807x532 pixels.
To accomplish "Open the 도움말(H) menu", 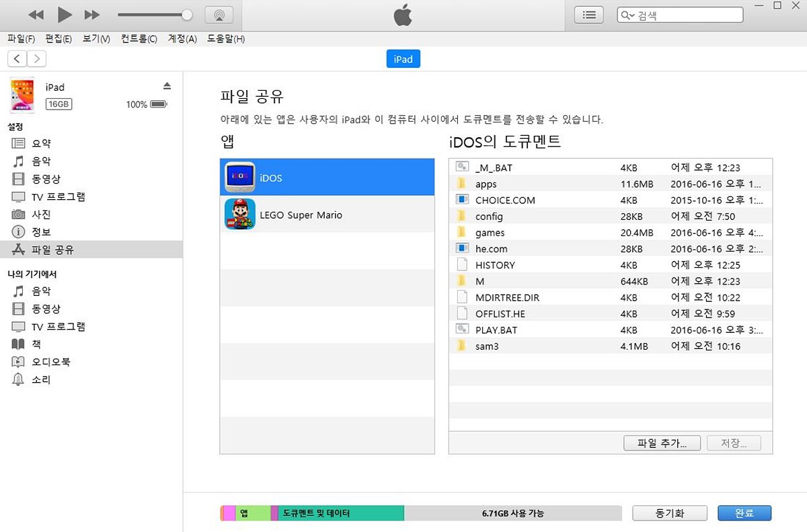I will [226, 39].
